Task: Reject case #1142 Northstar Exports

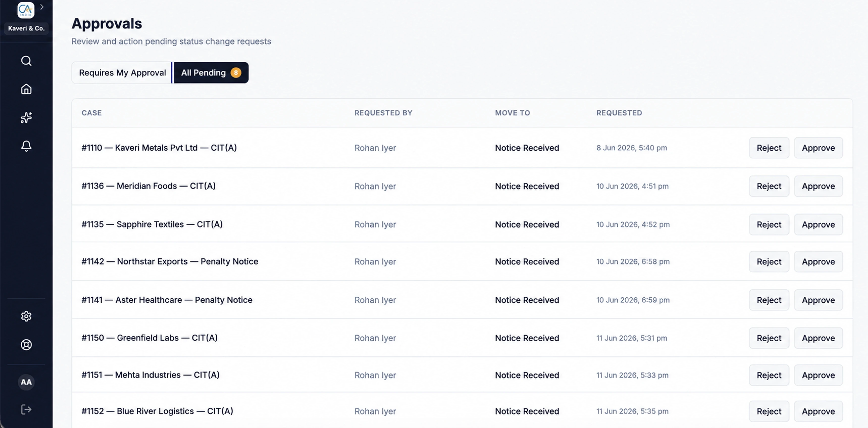Action: pos(769,262)
